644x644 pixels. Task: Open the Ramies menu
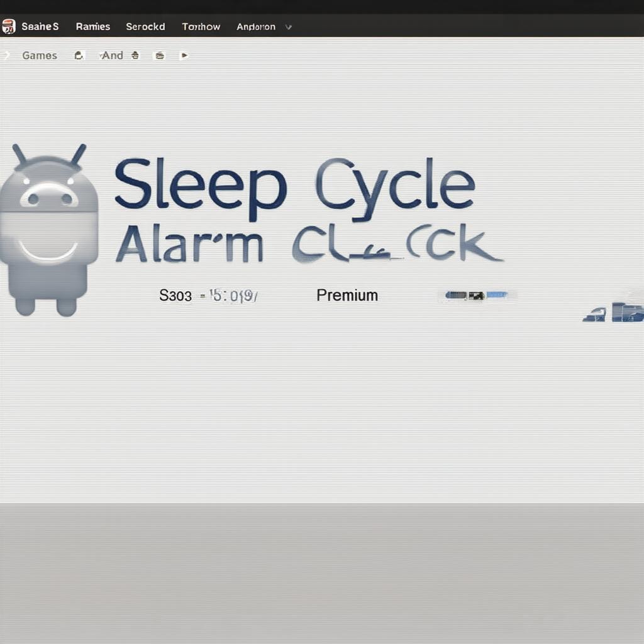[92, 26]
